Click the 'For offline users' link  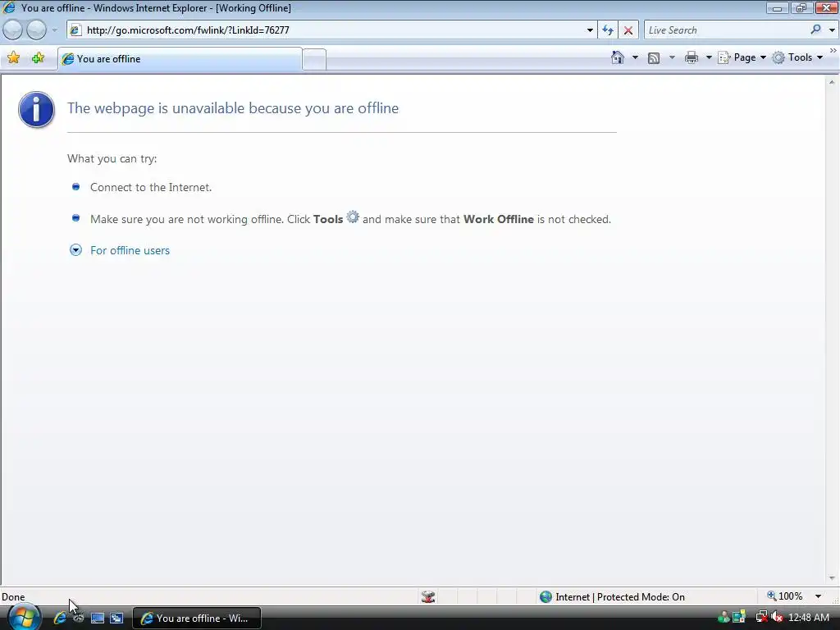click(x=130, y=250)
